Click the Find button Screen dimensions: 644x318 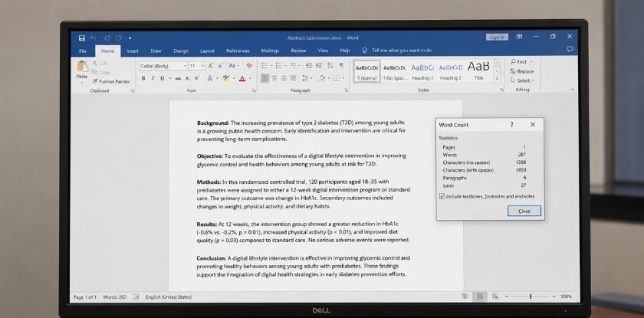point(521,61)
